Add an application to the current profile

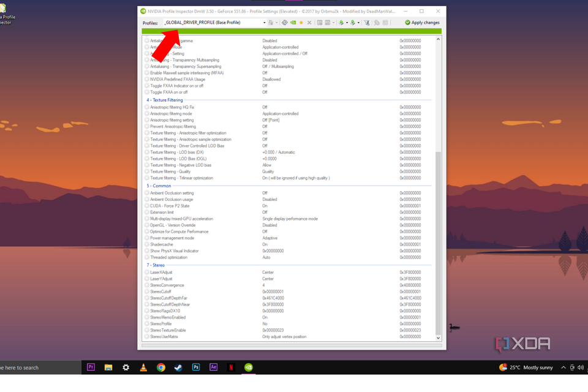coord(318,23)
